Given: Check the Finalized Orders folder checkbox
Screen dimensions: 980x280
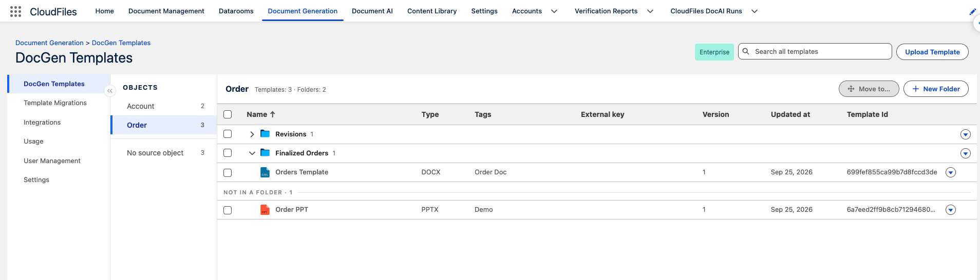Looking at the screenshot, I should click(228, 153).
